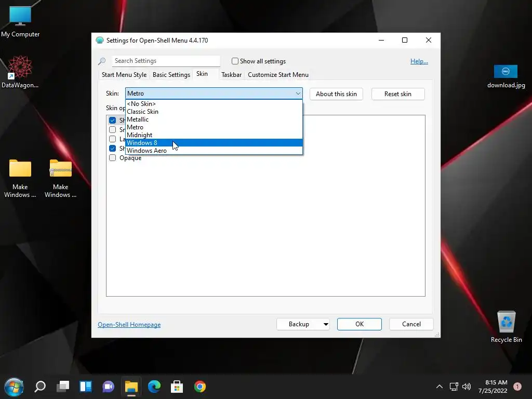Screen dimensions: 532x399
Task: Open download.jpg on the desktop
Action: click(506, 76)
